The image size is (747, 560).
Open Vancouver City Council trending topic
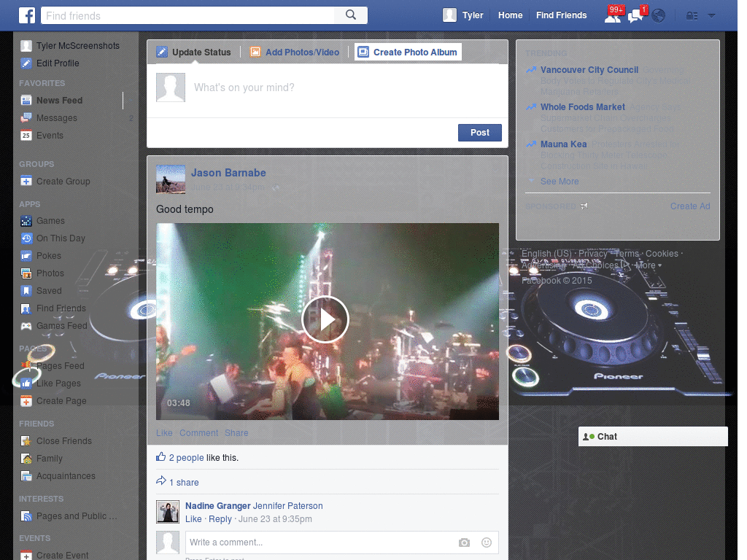[589, 70]
